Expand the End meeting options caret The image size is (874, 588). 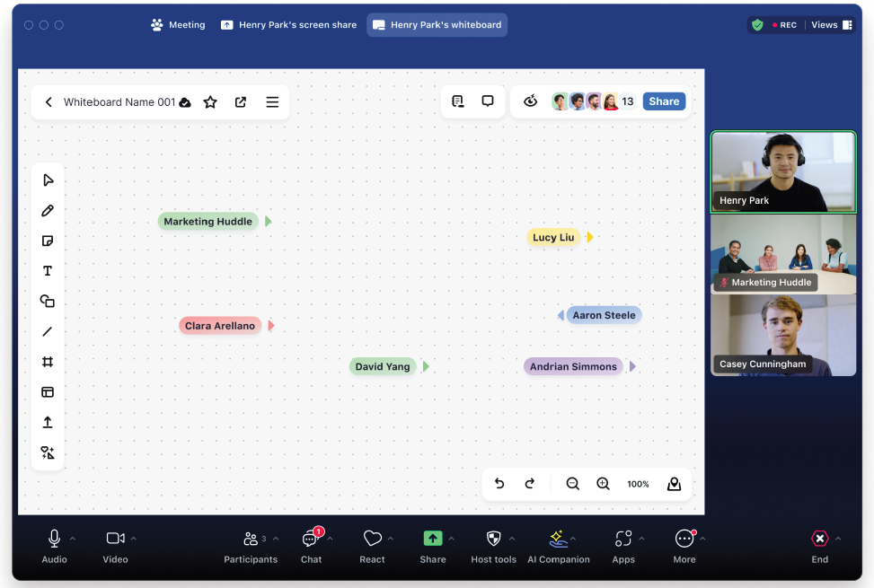point(838,539)
